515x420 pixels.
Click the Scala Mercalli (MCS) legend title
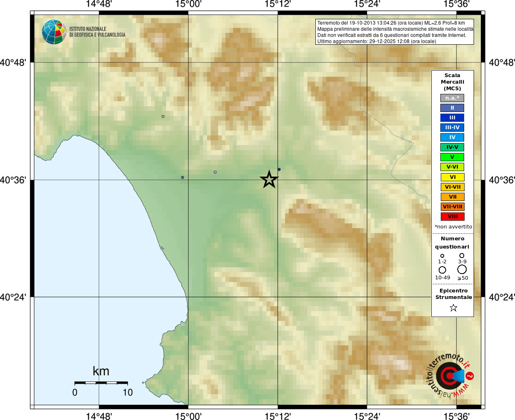452,82
